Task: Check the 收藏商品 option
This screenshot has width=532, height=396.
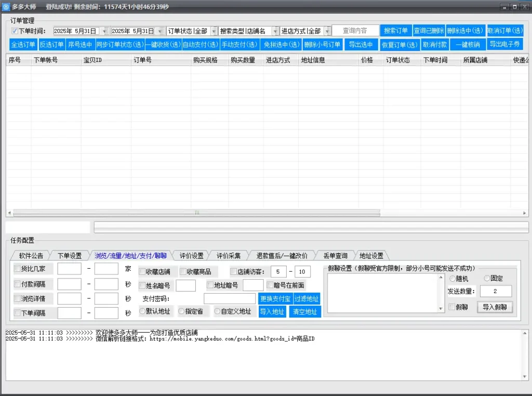Action: click(x=183, y=271)
